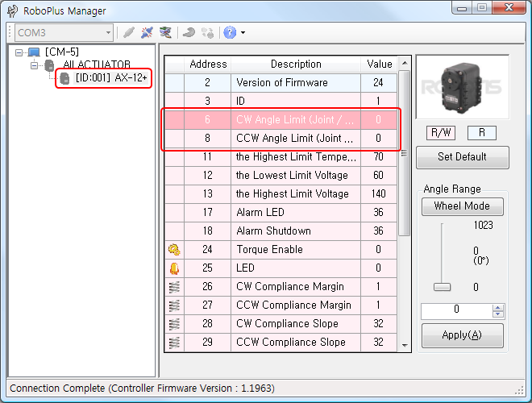Image resolution: width=532 pixels, height=403 pixels.
Task: Open the blue Help question mark icon
Action: click(x=230, y=33)
